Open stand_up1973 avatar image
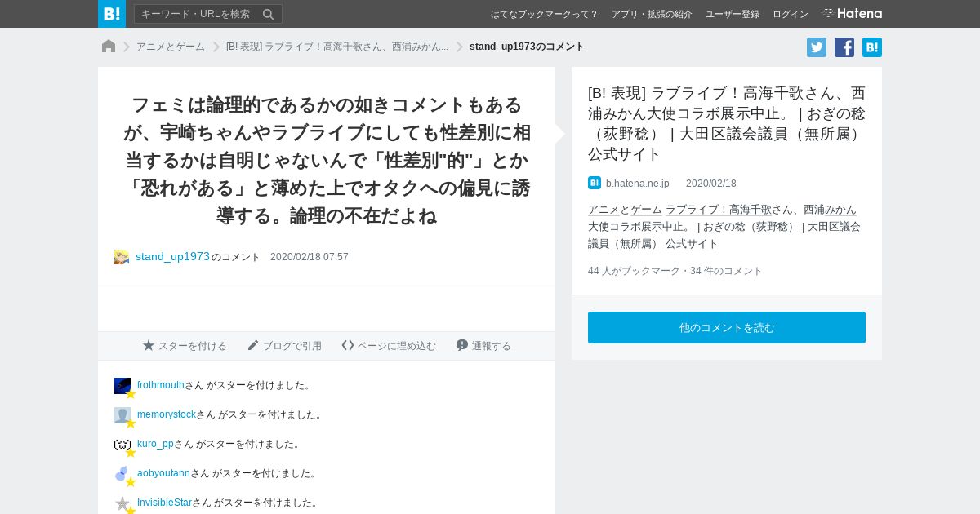980x514 pixels. tap(122, 257)
